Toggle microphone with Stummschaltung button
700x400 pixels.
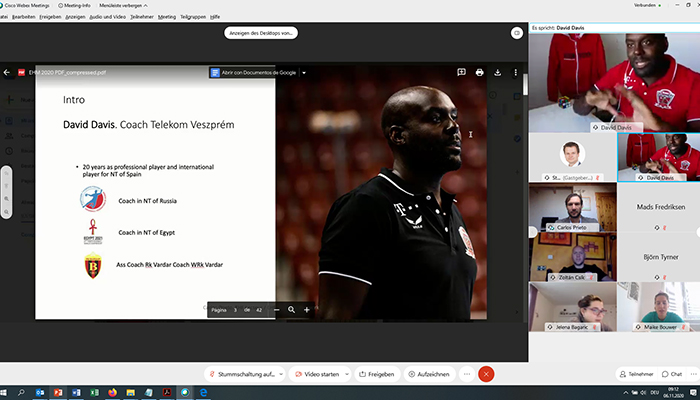(x=243, y=374)
